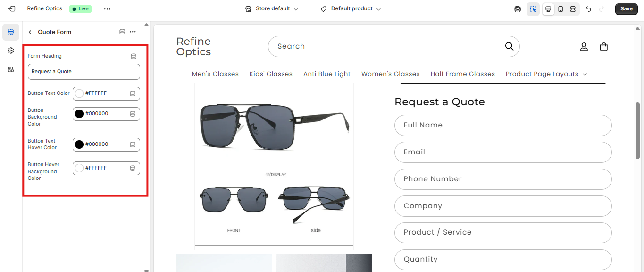644x272 pixels.
Task: Click the Form Heading text field
Action: click(x=84, y=72)
